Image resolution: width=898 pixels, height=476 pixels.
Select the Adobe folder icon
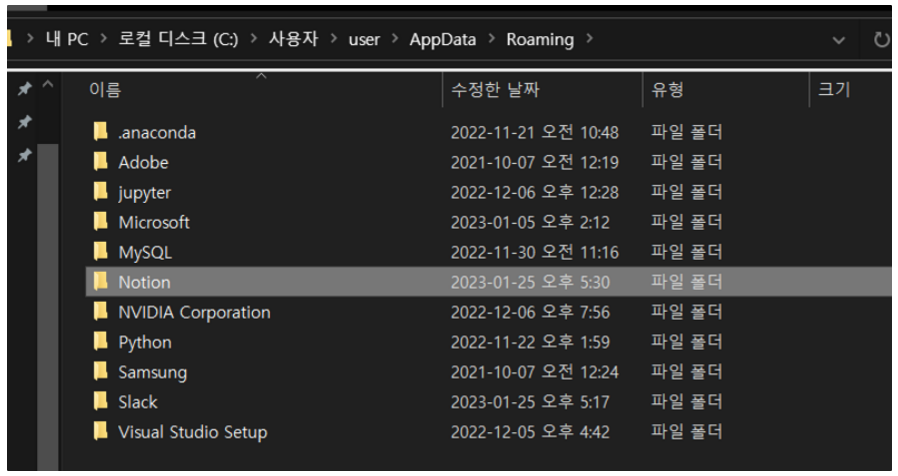tap(100, 162)
